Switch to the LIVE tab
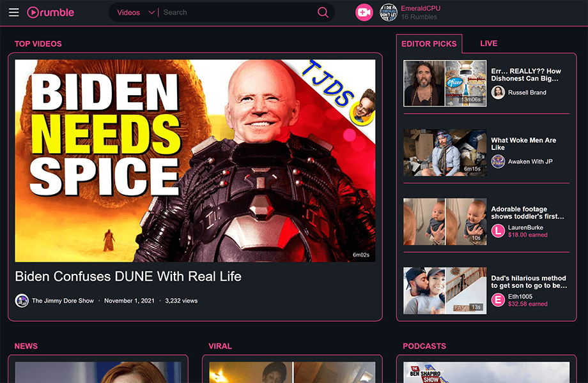The image size is (588, 383). tap(489, 43)
